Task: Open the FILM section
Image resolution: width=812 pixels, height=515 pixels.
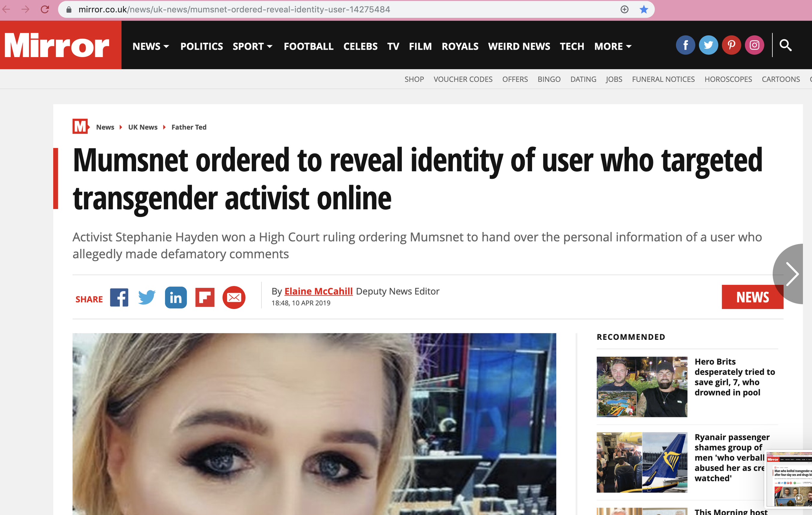Action: coord(420,46)
